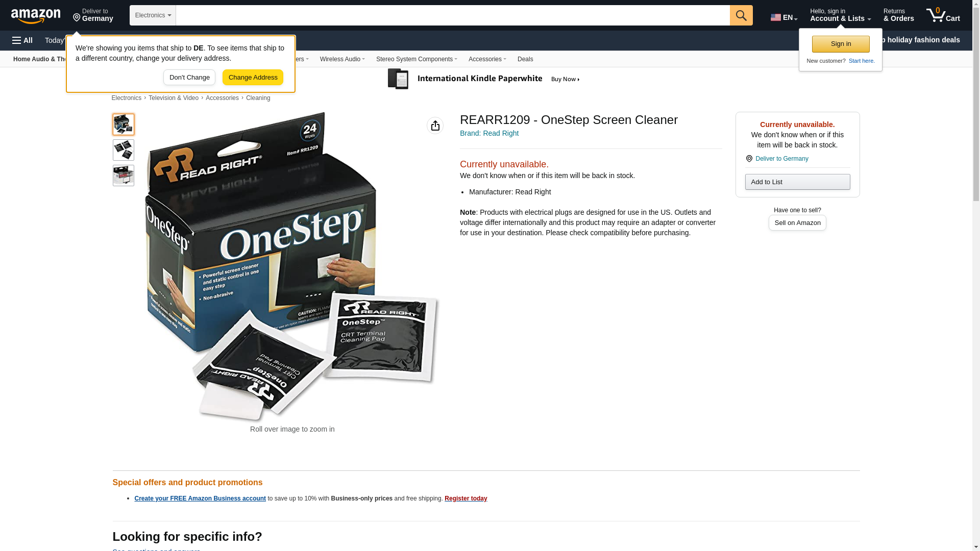Open the Wireless Audio menu

[342, 59]
